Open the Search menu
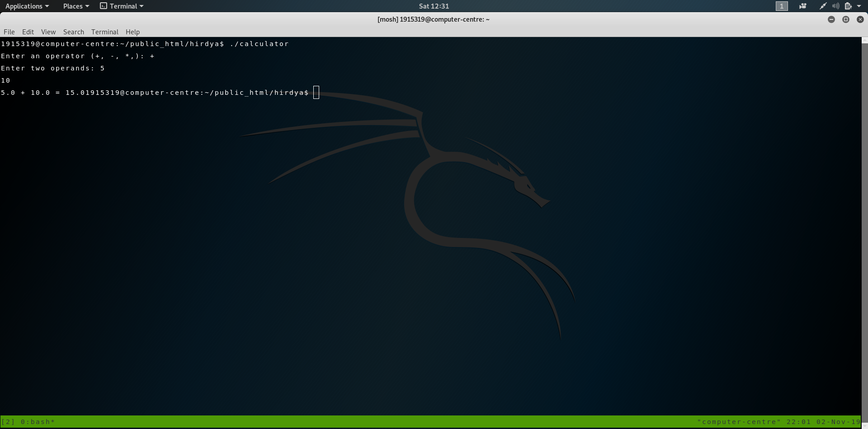Viewport: 868px width, 429px height. [x=74, y=32]
